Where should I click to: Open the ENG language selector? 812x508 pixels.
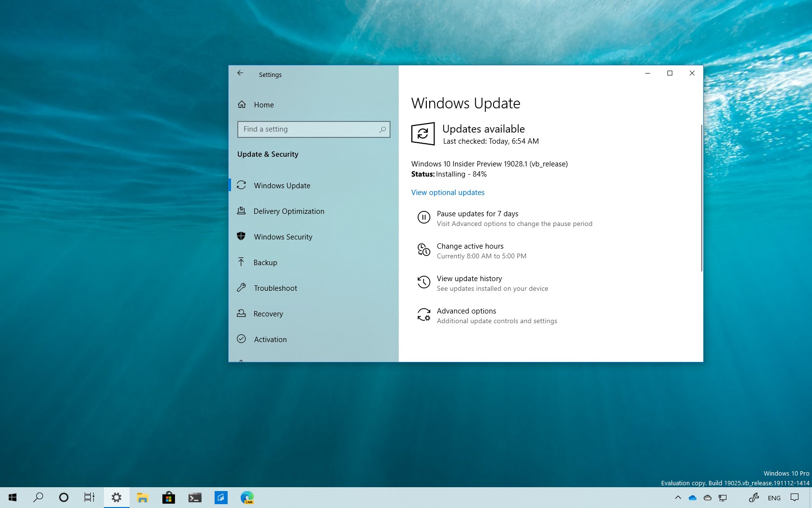pyautogui.click(x=774, y=498)
